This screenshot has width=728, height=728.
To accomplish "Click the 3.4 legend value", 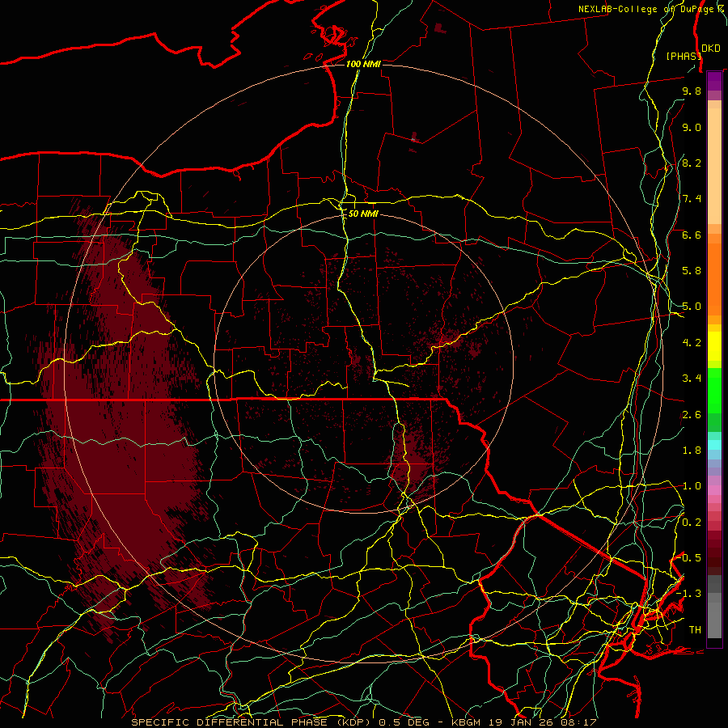I will click(x=692, y=379).
